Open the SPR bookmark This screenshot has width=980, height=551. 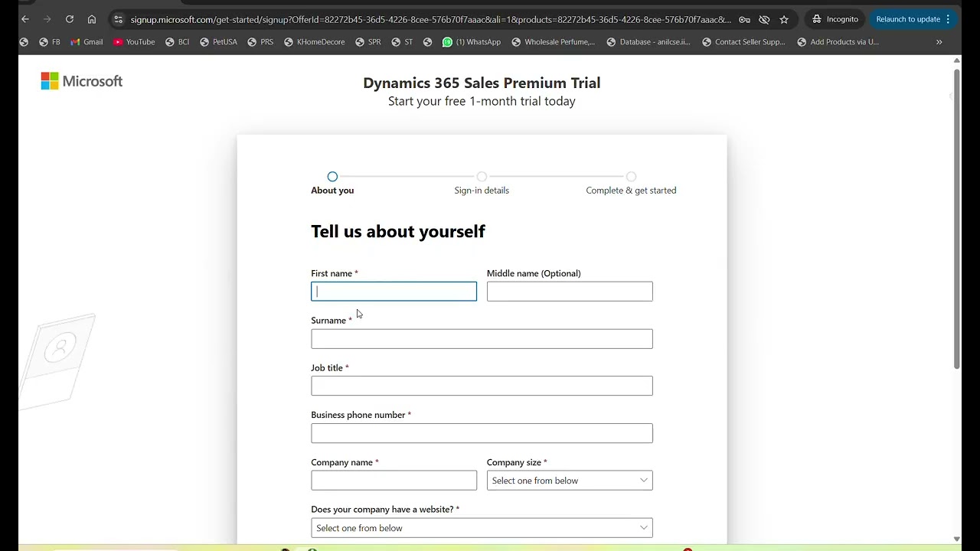(368, 42)
